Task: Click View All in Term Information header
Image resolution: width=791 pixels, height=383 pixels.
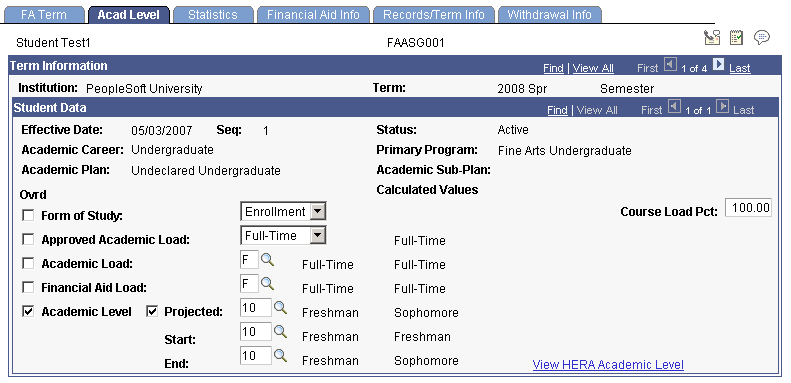Action: pos(593,68)
